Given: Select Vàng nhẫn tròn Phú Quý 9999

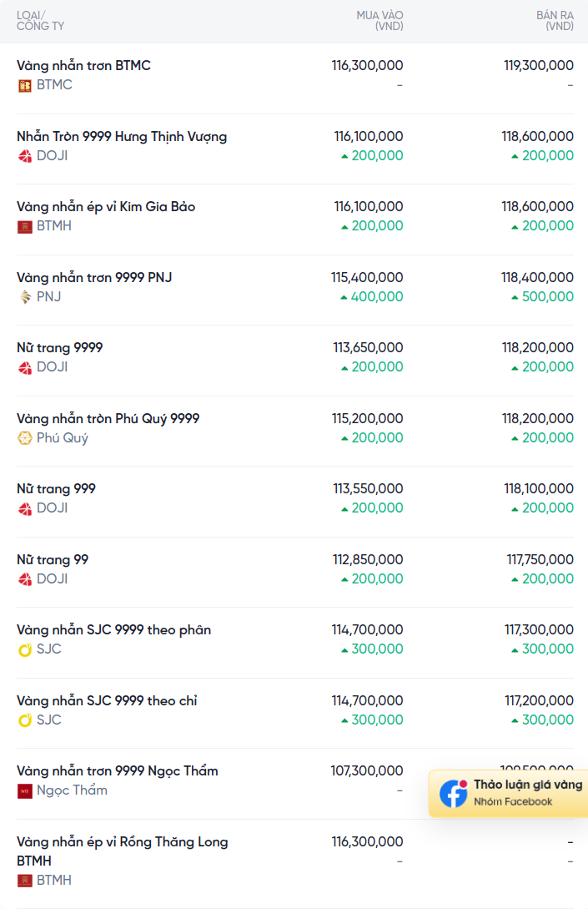Looking at the screenshot, I should [x=108, y=418].
